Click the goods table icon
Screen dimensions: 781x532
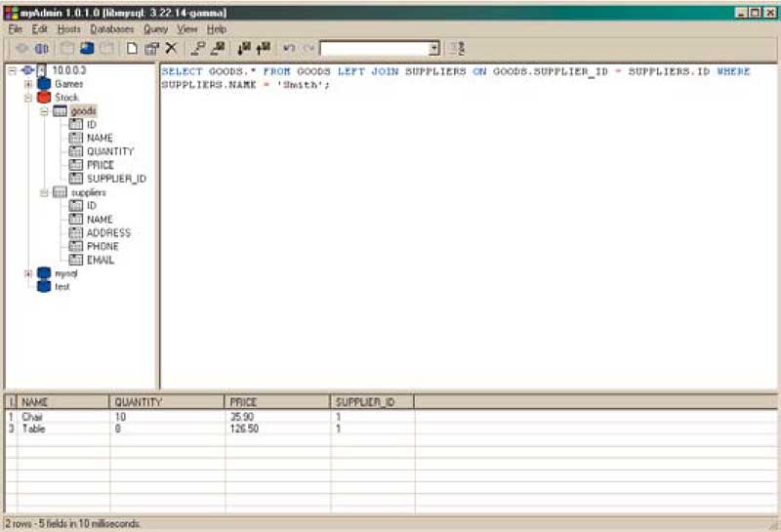click(x=61, y=111)
